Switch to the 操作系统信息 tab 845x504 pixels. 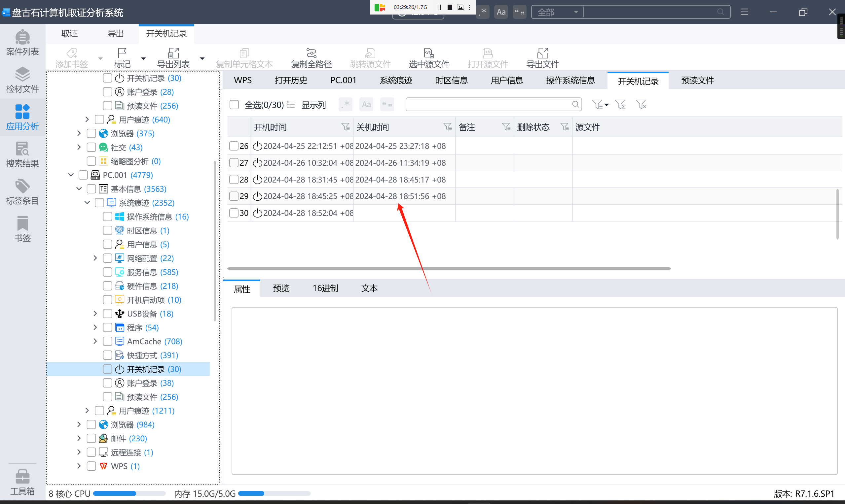pyautogui.click(x=570, y=81)
